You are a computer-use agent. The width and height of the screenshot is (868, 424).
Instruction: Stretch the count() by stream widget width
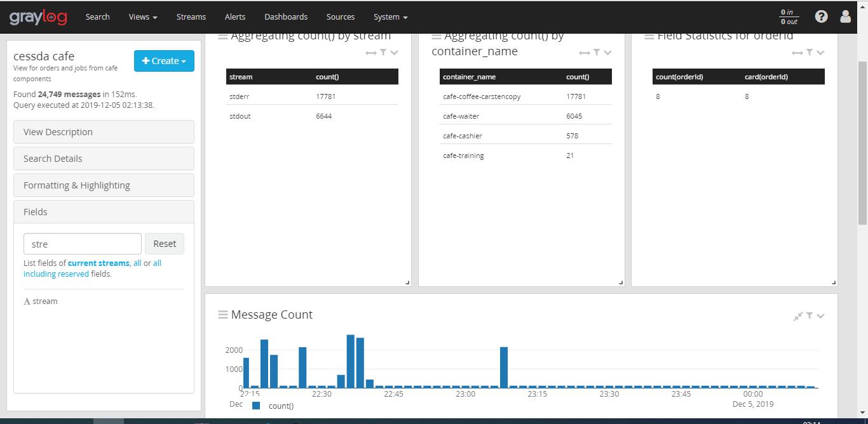371,53
